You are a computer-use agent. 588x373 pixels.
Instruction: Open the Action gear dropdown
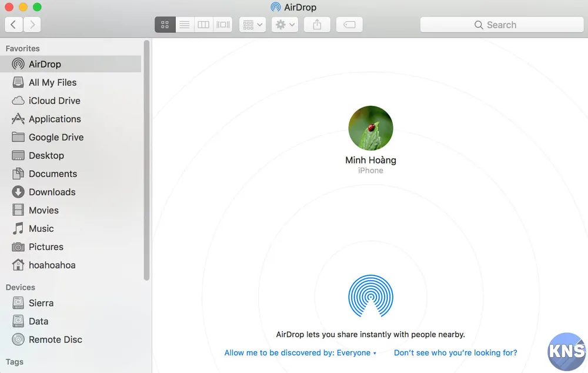[284, 24]
